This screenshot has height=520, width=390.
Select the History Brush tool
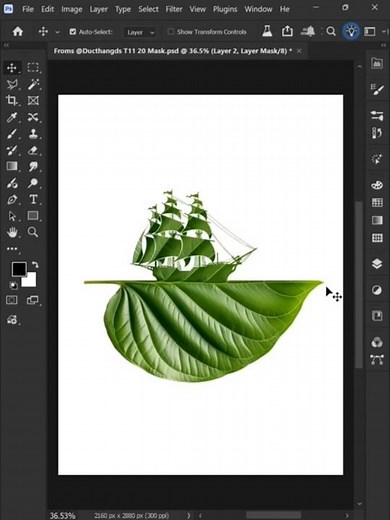[12, 150]
